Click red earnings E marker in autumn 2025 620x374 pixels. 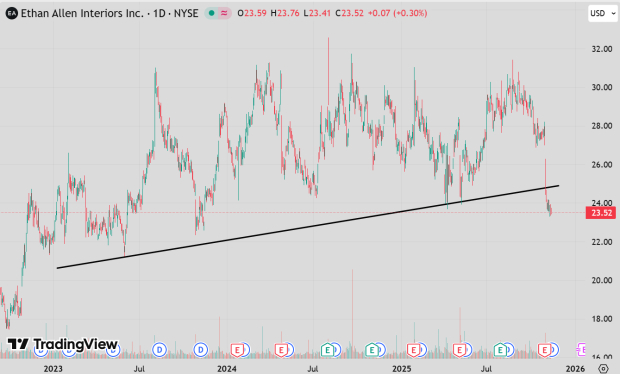pos(544,350)
